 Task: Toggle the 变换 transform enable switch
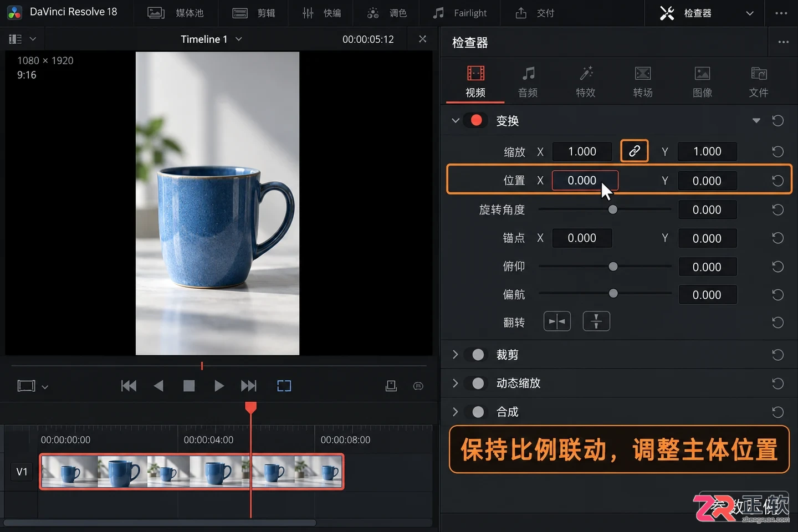(x=477, y=120)
